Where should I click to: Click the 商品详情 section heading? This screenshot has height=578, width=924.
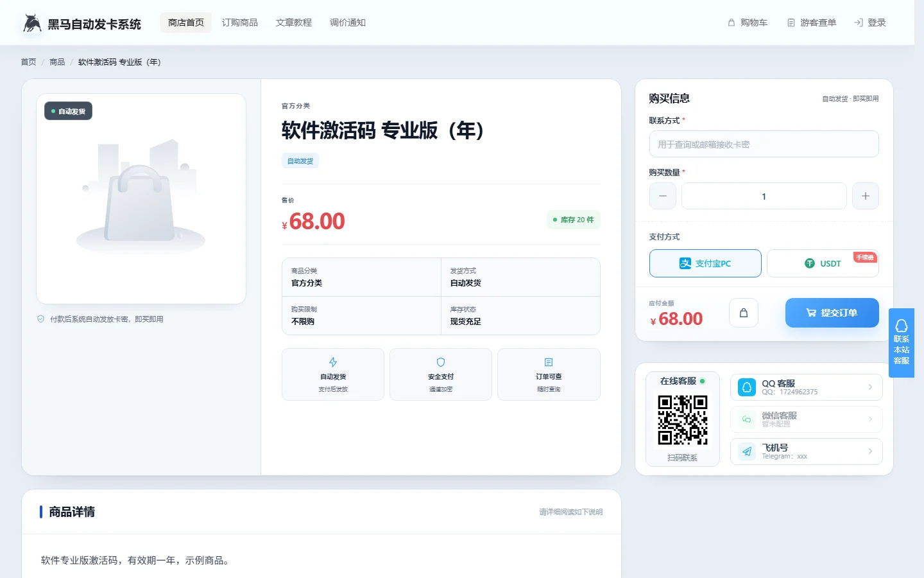click(72, 512)
